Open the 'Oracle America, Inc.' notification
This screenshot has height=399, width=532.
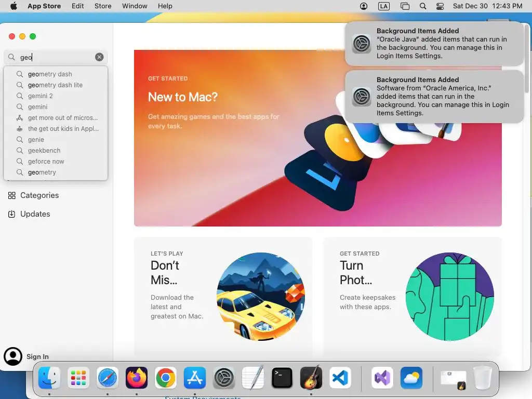tap(434, 96)
